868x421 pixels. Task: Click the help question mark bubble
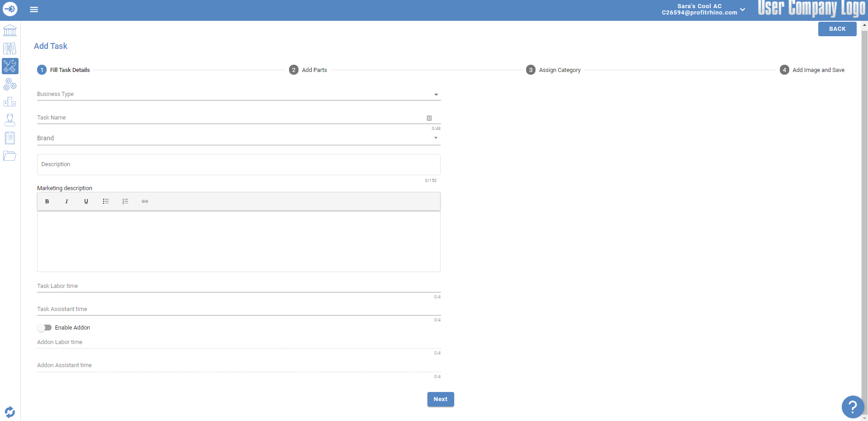tap(853, 407)
